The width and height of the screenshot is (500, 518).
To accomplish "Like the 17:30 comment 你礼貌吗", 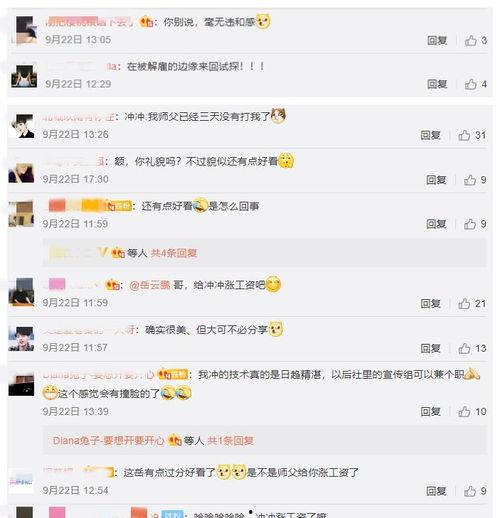I will pos(470,180).
